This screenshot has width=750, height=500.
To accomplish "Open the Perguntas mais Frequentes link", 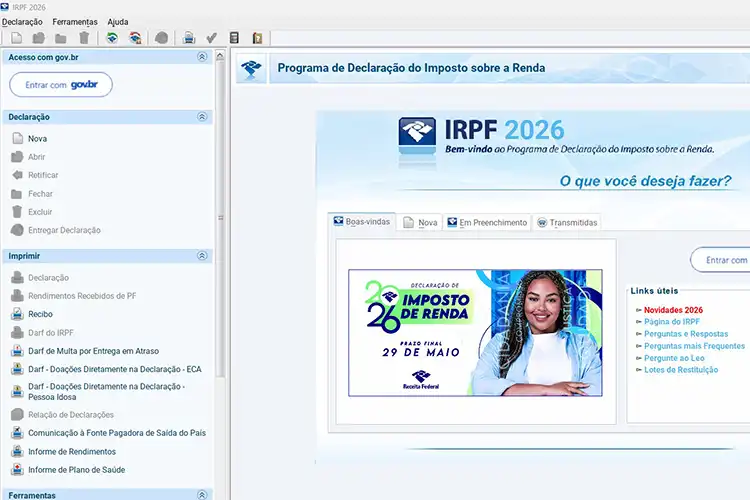I will pos(695,346).
